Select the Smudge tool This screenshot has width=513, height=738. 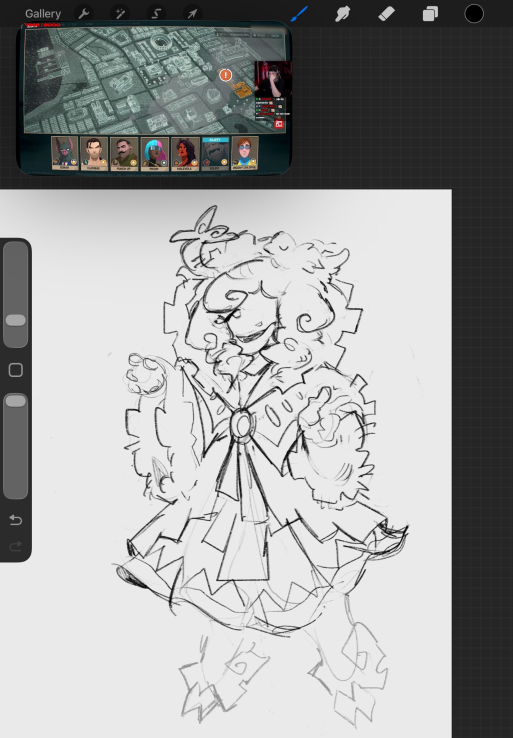tap(343, 14)
